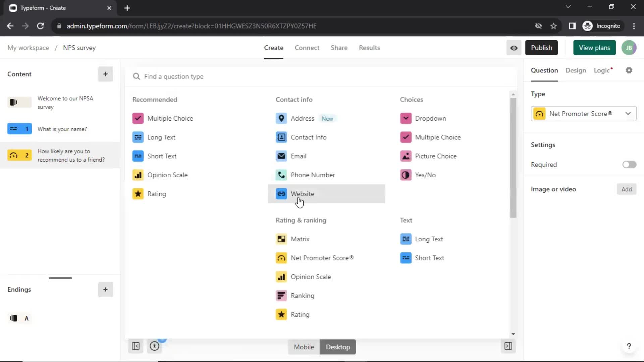This screenshot has height=362, width=644.
Task: Select Opinion Scale in Recommended section
Action: 160,175
